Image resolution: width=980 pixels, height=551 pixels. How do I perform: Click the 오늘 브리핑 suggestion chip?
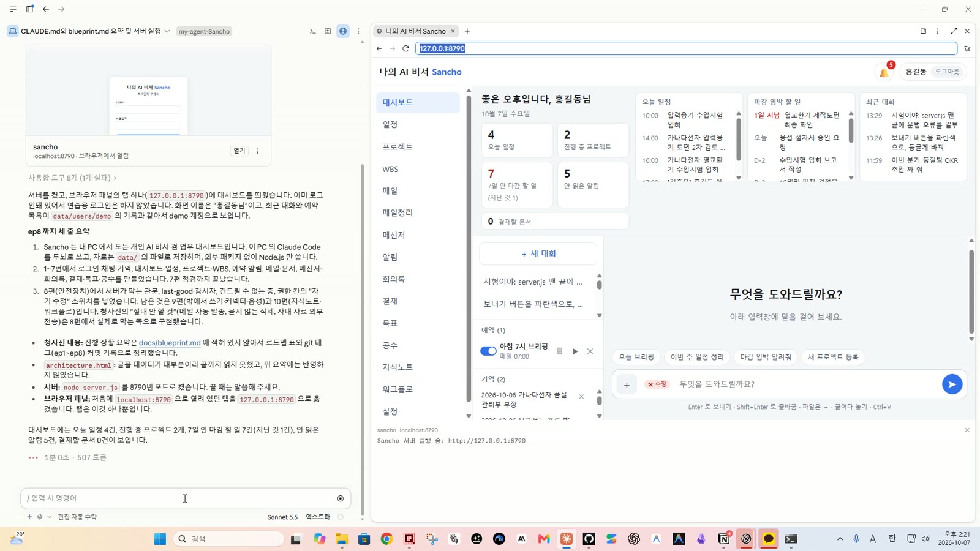636,357
